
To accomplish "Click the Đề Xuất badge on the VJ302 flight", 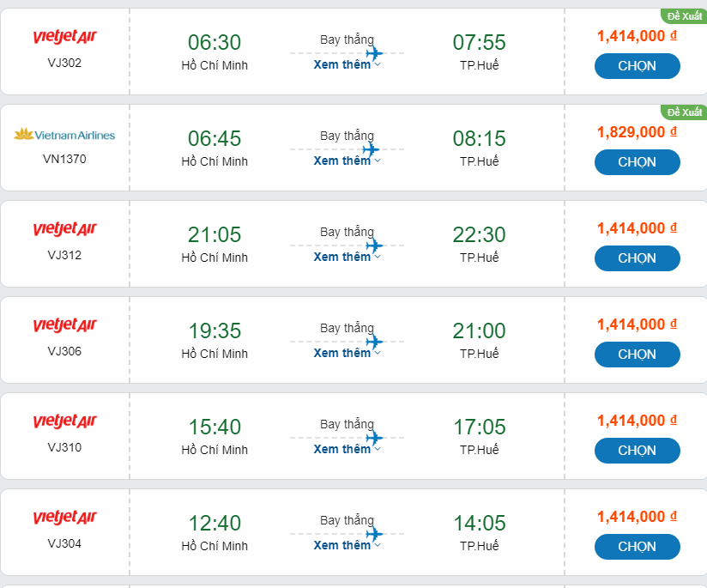I will [684, 16].
